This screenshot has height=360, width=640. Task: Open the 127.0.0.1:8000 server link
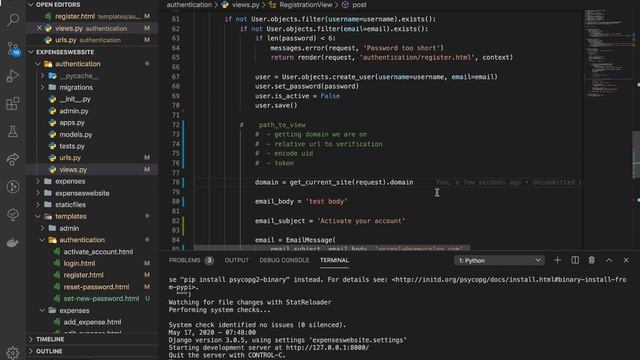point(327,348)
